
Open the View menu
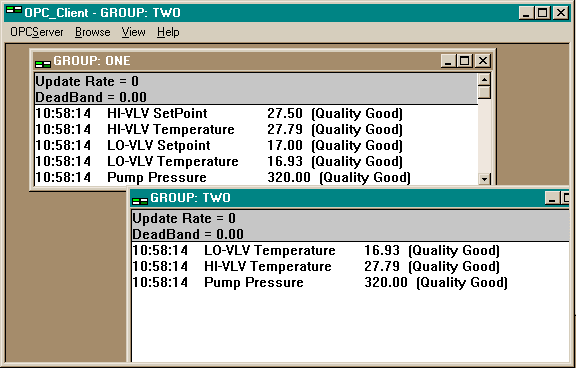pyautogui.click(x=133, y=32)
